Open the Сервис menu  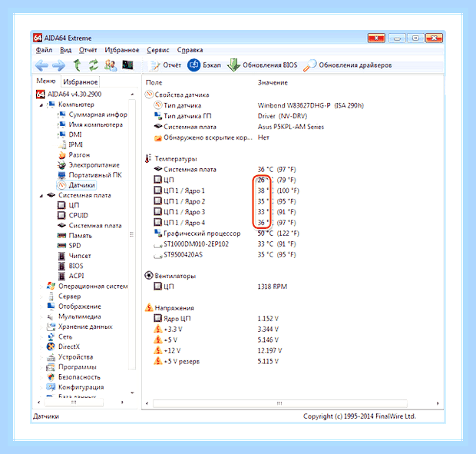tap(158, 50)
